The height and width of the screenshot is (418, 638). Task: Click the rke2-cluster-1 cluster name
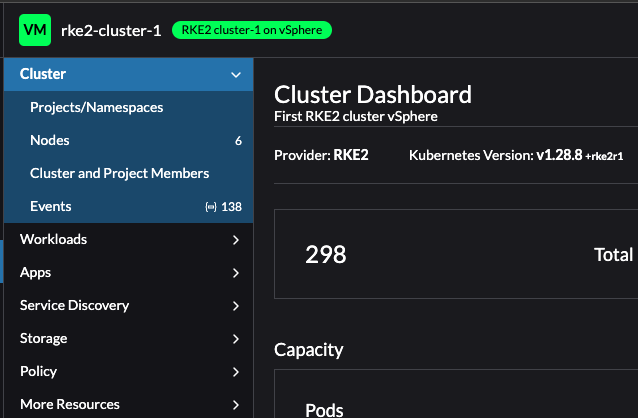tap(111, 31)
